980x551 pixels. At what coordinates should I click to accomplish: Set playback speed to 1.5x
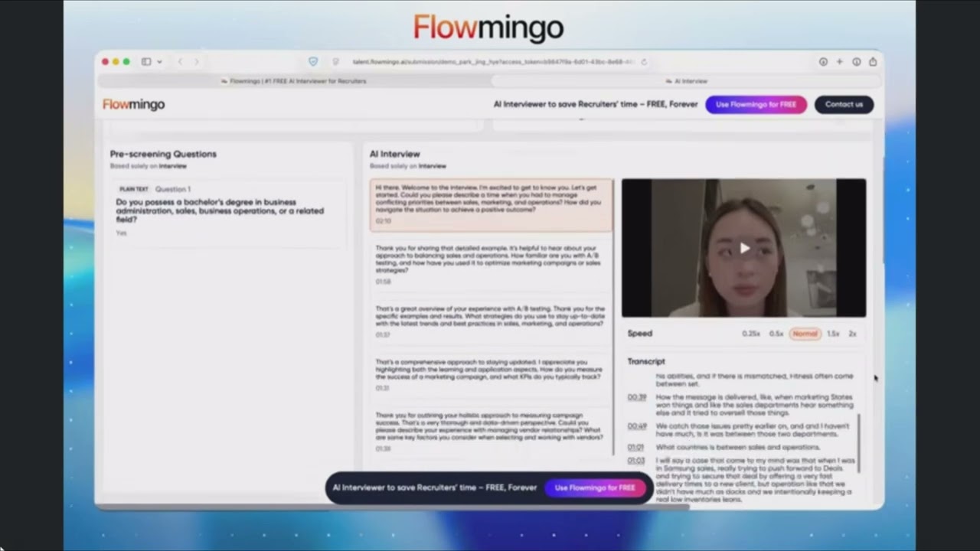pos(833,334)
